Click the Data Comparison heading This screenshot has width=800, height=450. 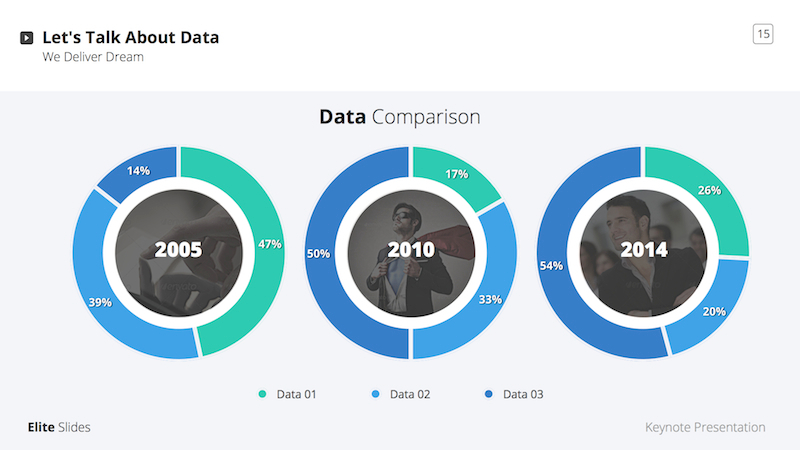click(400, 117)
